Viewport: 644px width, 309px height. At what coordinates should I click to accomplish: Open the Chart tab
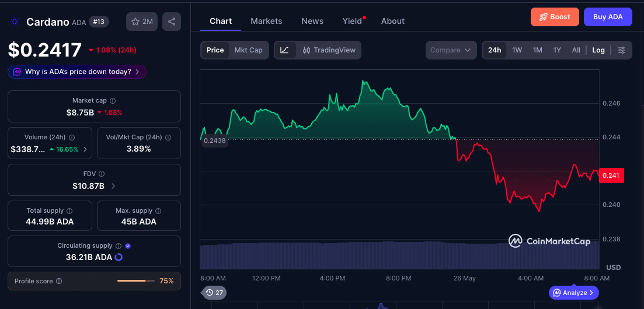(x=221, y=21)
